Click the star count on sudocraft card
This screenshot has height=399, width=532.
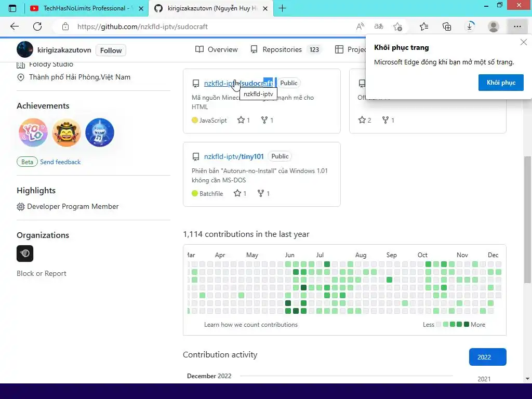(x=244, y=120)
